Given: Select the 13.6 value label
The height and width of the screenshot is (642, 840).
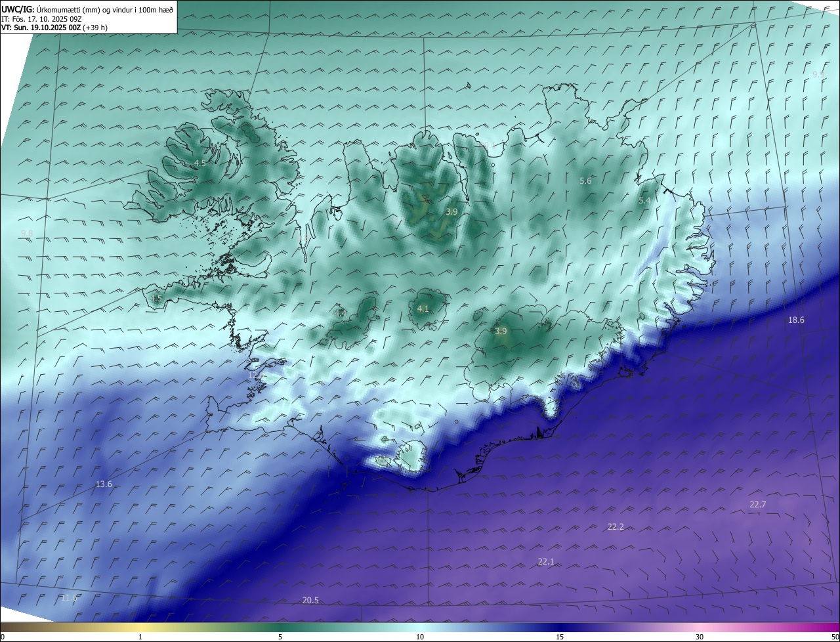Looking at the screenshot, I should coord(104,484).
